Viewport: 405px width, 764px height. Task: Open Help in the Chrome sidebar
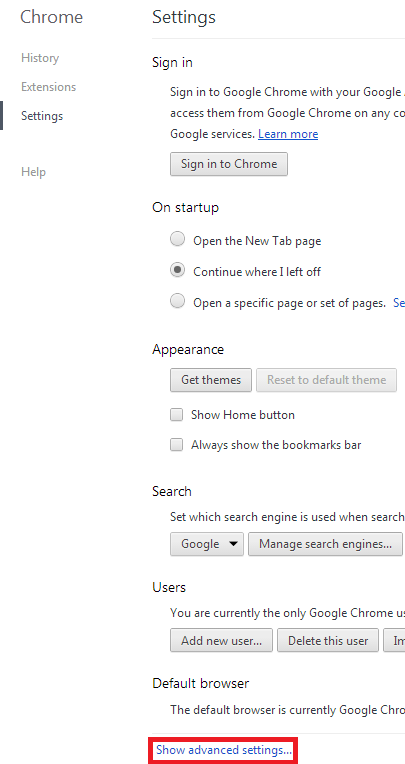click(34, 172)
